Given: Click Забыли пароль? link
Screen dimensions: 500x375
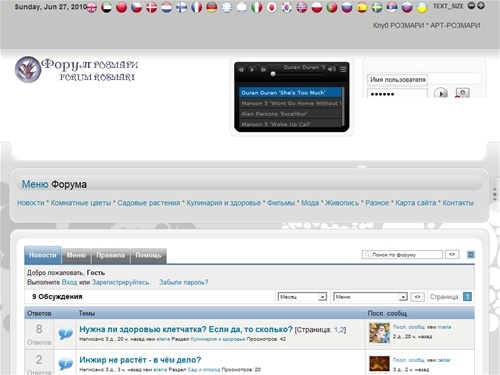Looking at the screenshot, I should [x=184, y=282].
